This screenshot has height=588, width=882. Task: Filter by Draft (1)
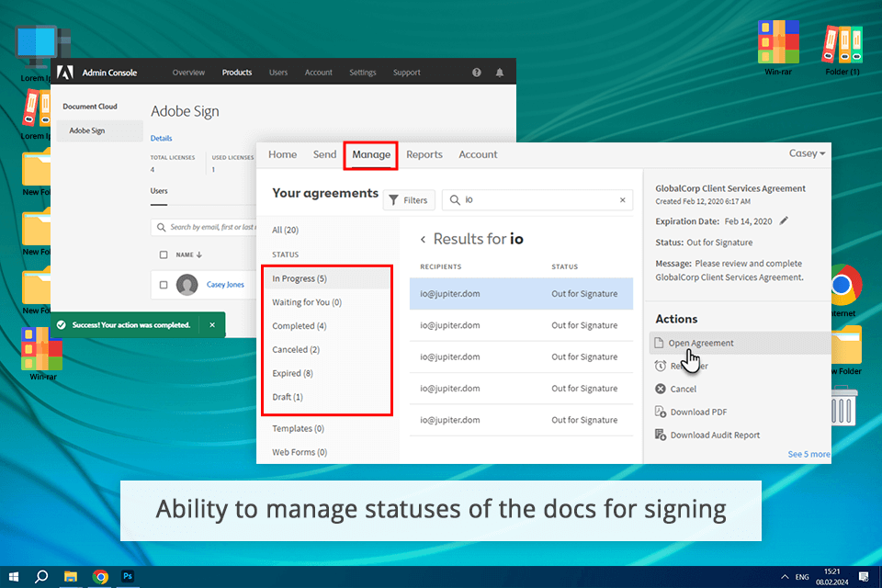point(287,397)
